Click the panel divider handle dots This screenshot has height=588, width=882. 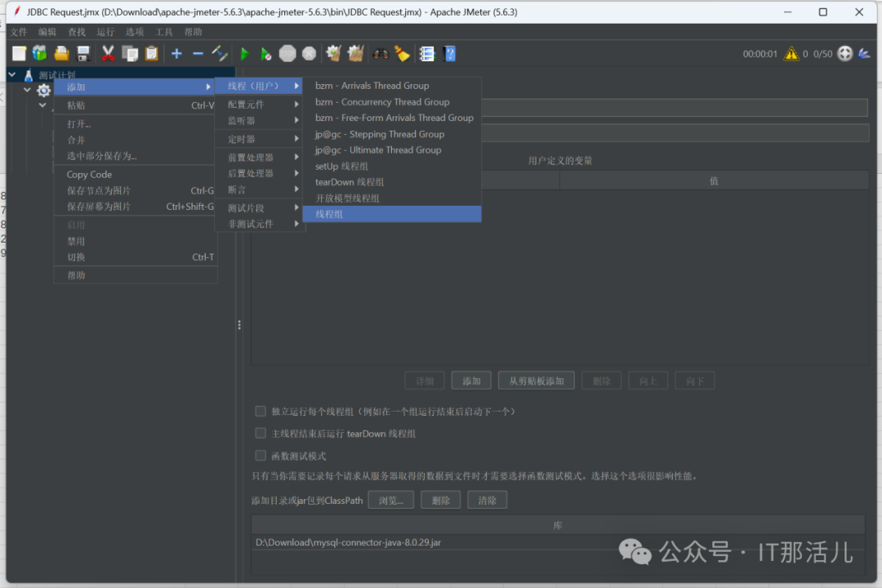point(239,325)
